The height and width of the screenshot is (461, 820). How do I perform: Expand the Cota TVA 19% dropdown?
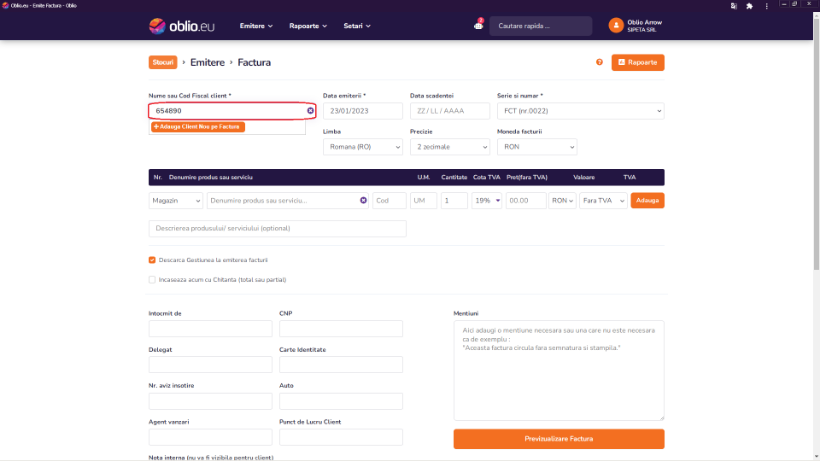tap(486, 200)
